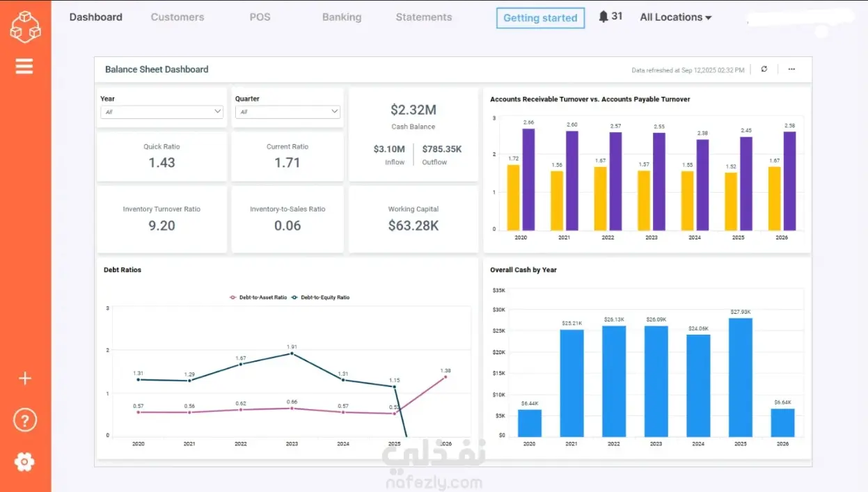Toggle the Debt-to-Equity Ratio legend series
The width and height of the screenshot is (868, 492).
321,297
